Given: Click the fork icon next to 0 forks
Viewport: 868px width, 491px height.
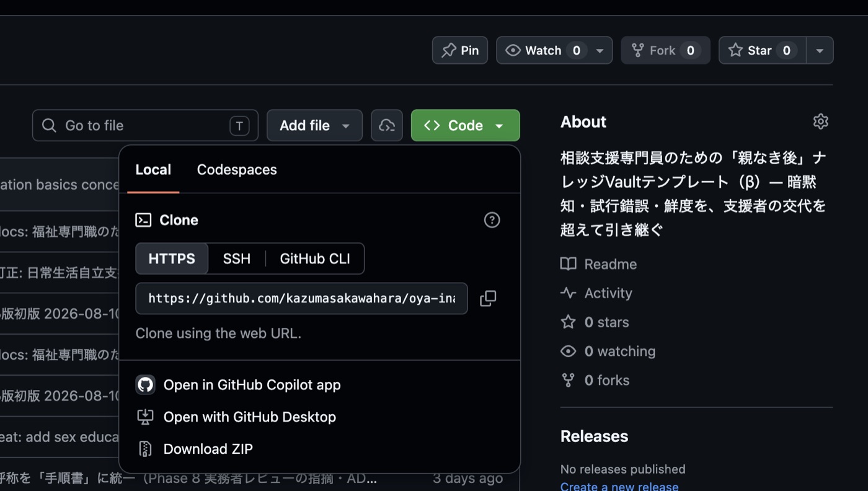Looking at the screenshot, I should coord(568,380).
